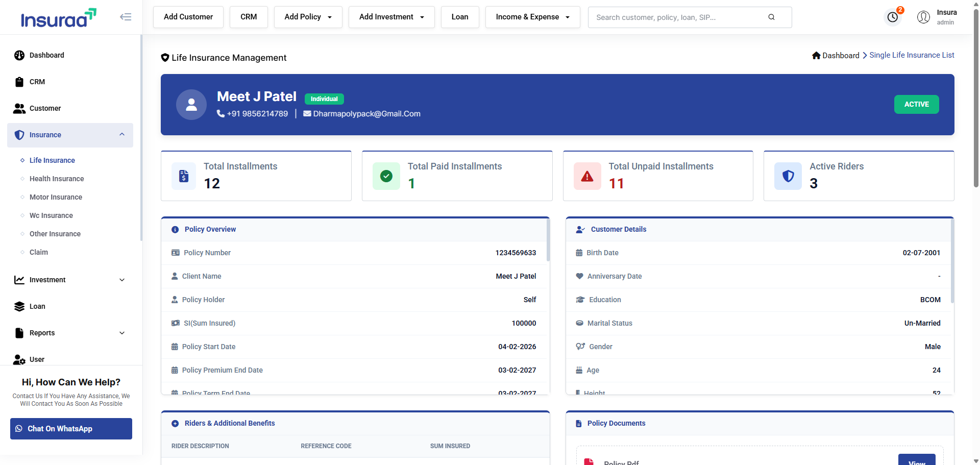Image resolution: width=980 pixels, height=465 pixels.
Task: Expand the Reports sidebar chevron
Action: coord(122,333)
